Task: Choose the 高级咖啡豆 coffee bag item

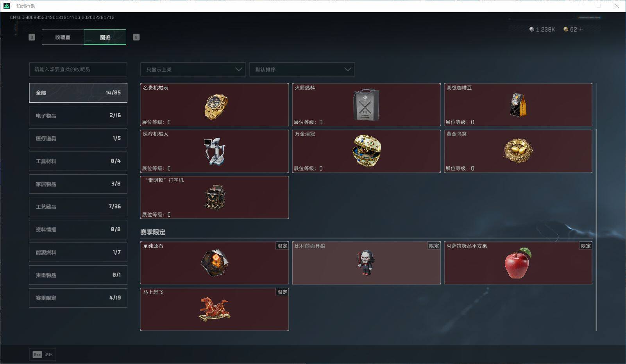Action: click(518, 105)
